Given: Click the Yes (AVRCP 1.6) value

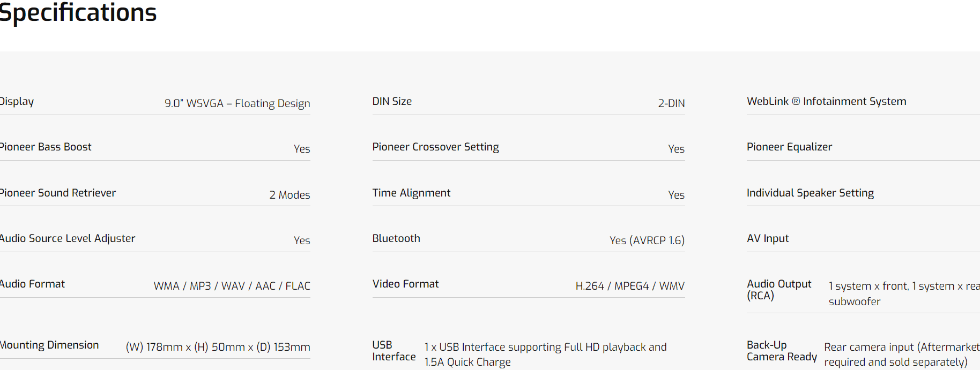Looking at the screenshot, I should click(x=647, y=240).
